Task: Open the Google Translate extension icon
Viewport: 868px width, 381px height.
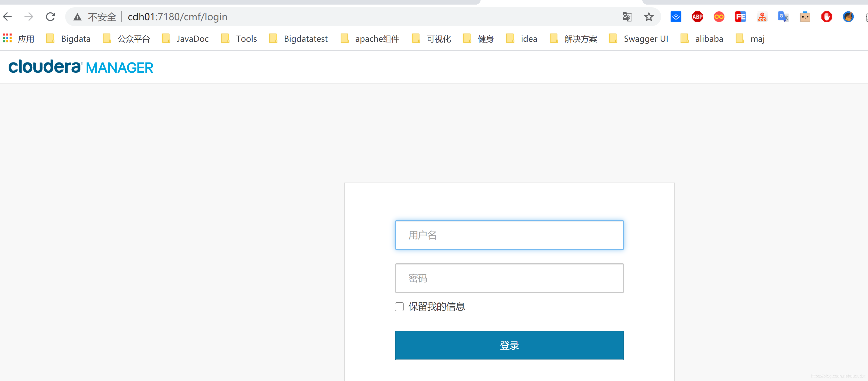Action: (x=783, y=16)
